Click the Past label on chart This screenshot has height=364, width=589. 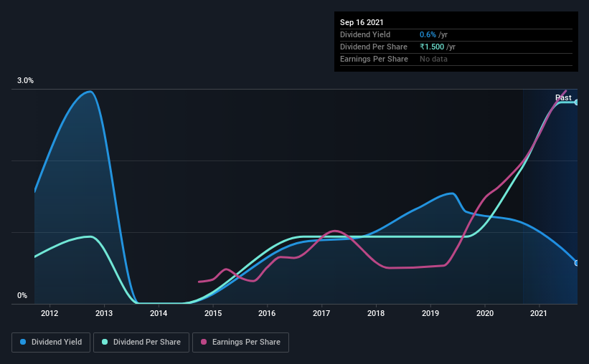(x=563, y=97)
